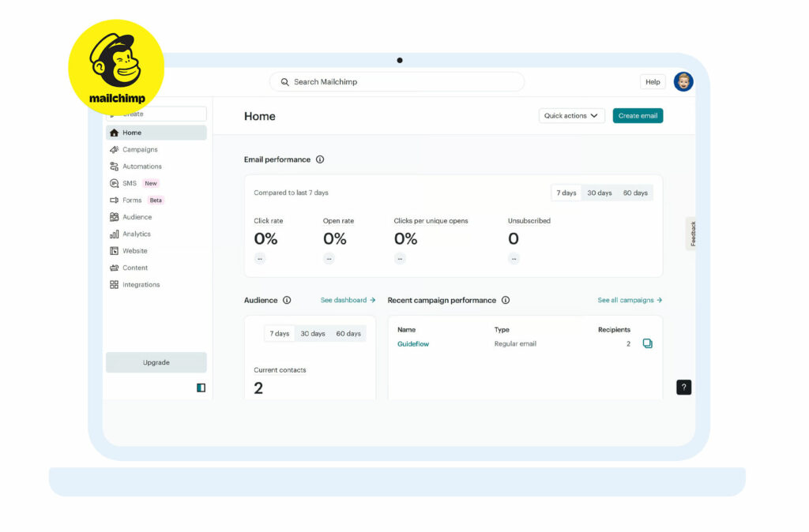Screen dimensions: 809x532
Task: Click the Name column header
Action: [x=407, y=329]
